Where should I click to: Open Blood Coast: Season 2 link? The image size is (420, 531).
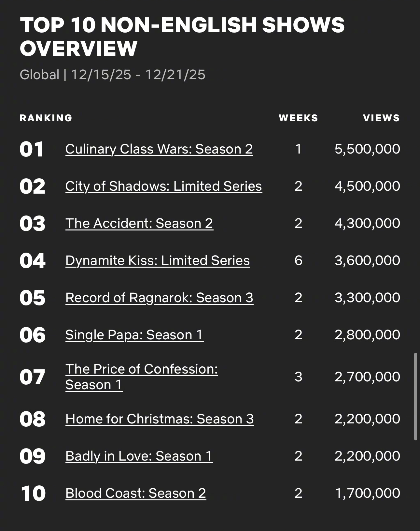pyautogui.click(x=136, y=493)
